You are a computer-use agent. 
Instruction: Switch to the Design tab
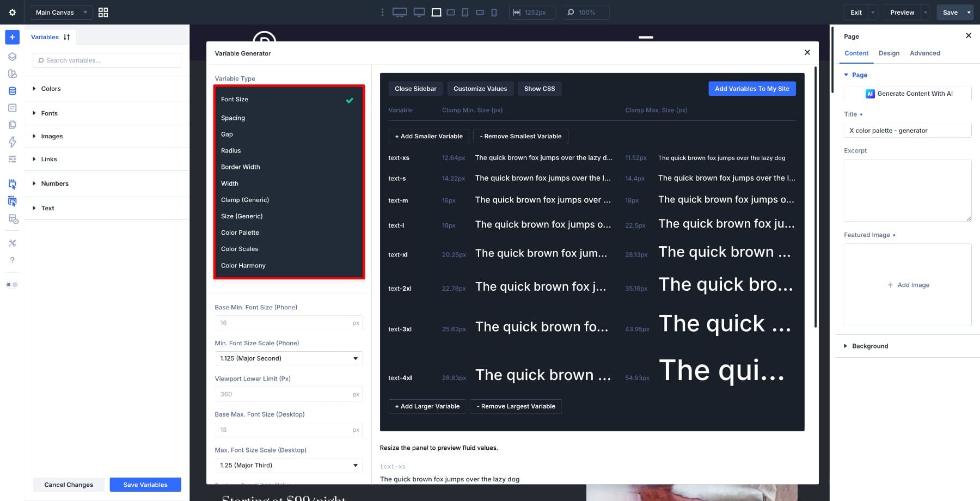(889, 53)
